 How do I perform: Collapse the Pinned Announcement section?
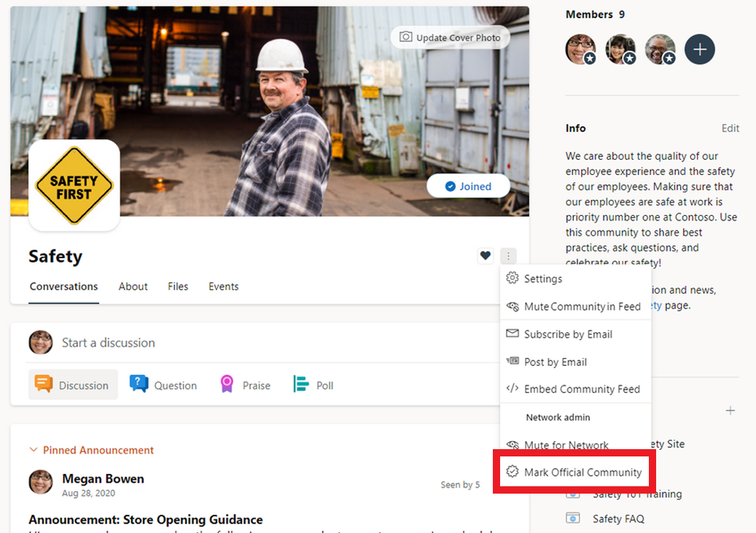pos(33,450)
